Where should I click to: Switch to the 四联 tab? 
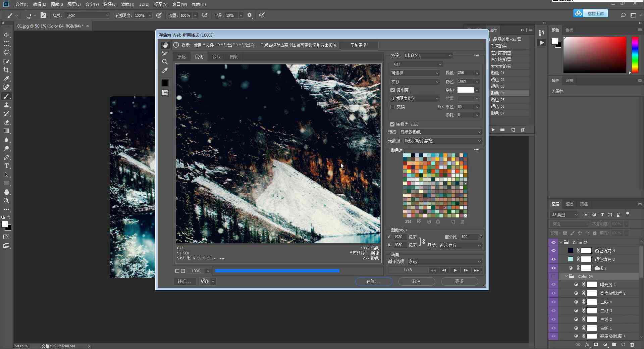coord(234,57)
